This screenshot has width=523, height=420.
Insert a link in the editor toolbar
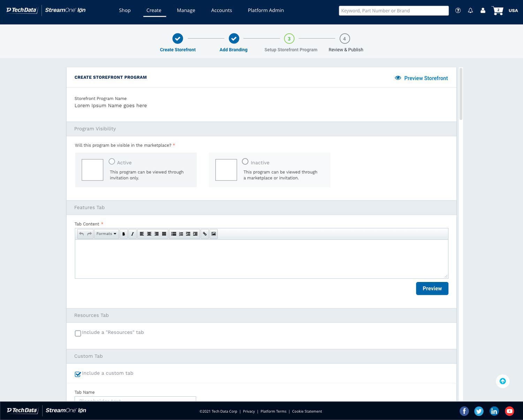pos(205,234)
